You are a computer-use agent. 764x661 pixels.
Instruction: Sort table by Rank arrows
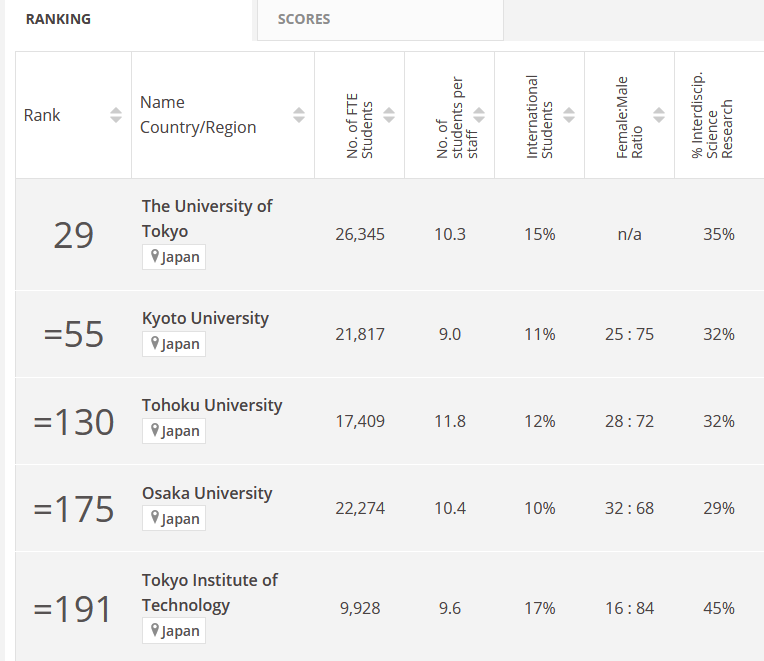(115, 115)
